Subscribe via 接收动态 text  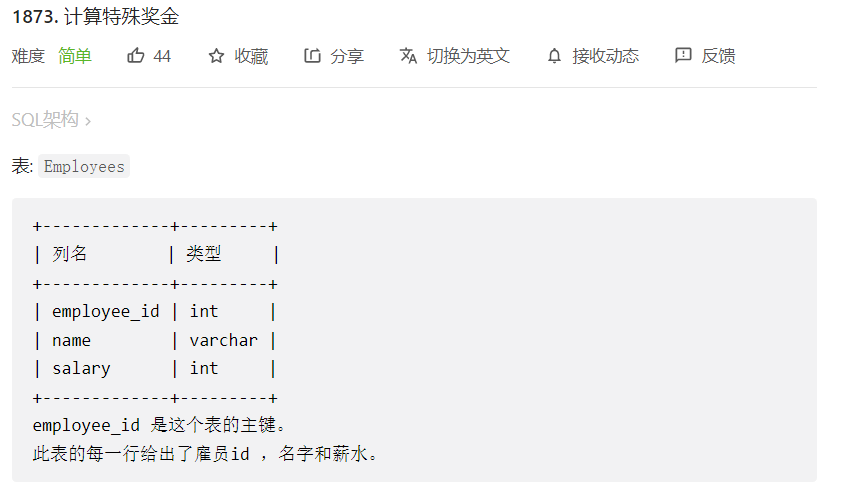pyautogui.click(x=605, y=56)
